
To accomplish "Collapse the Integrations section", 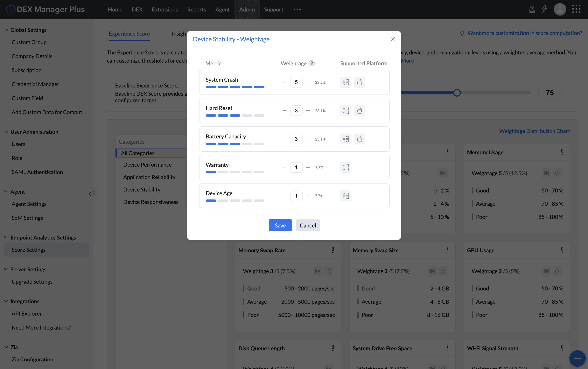I will [6, 301].
